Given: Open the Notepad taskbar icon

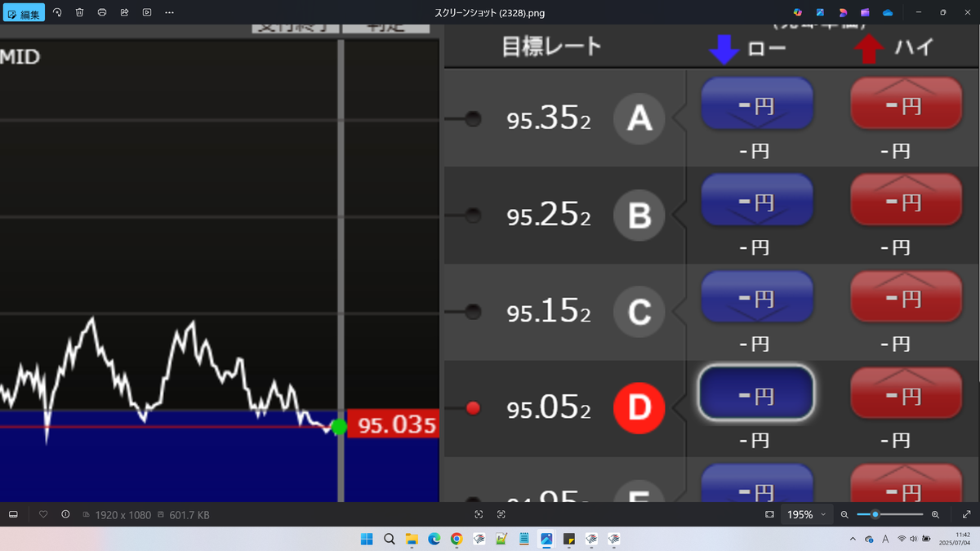Looking at the screenshot, I should [524, 539].
